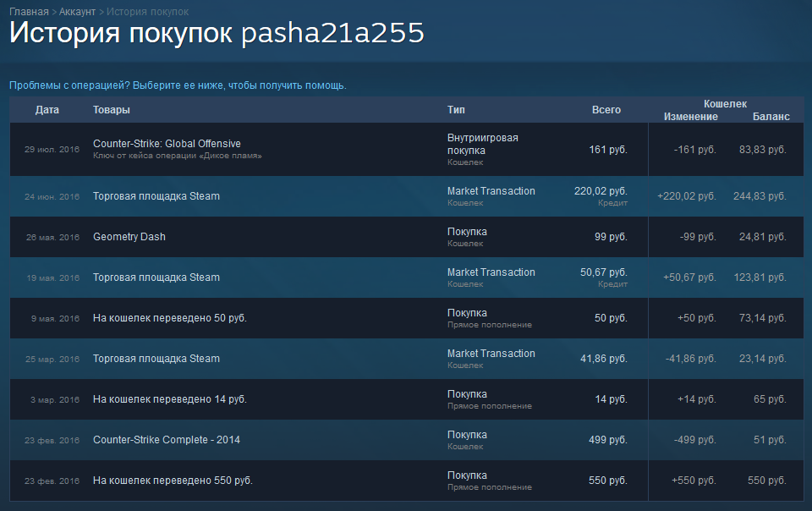Click the Баланс sub-header
Screen dimensions: 812x511
click(771, 117)
